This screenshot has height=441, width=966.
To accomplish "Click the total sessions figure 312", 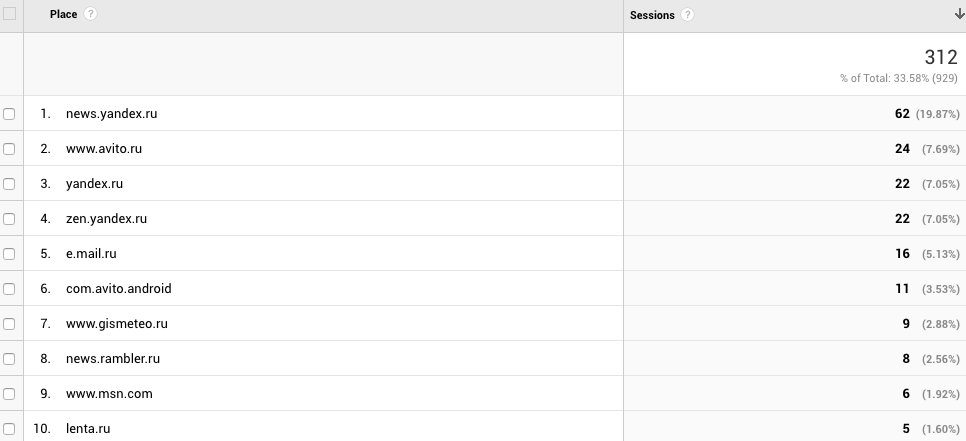I will (x=941, y=58).
